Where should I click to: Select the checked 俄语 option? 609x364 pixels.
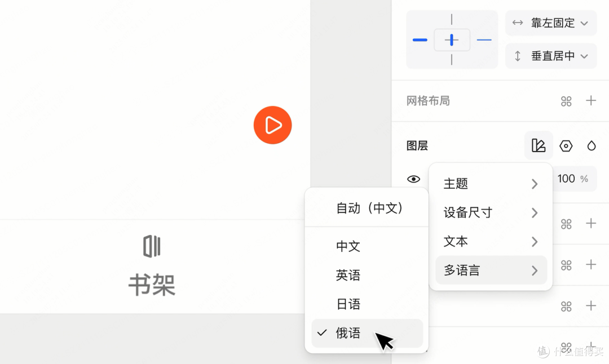(367, 333)
